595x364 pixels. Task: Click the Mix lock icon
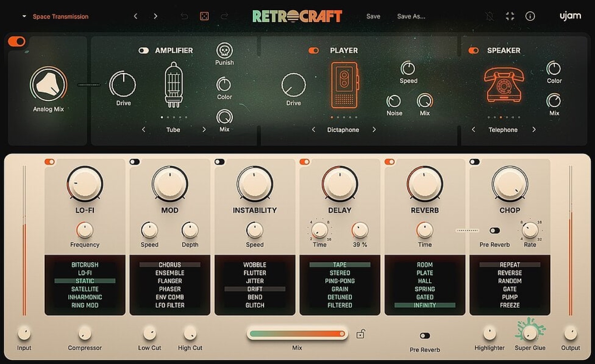click(x=360, y=334)
